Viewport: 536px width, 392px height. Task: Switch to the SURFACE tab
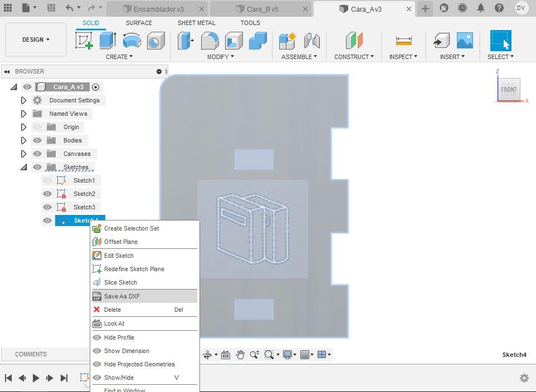coord(139,23)
